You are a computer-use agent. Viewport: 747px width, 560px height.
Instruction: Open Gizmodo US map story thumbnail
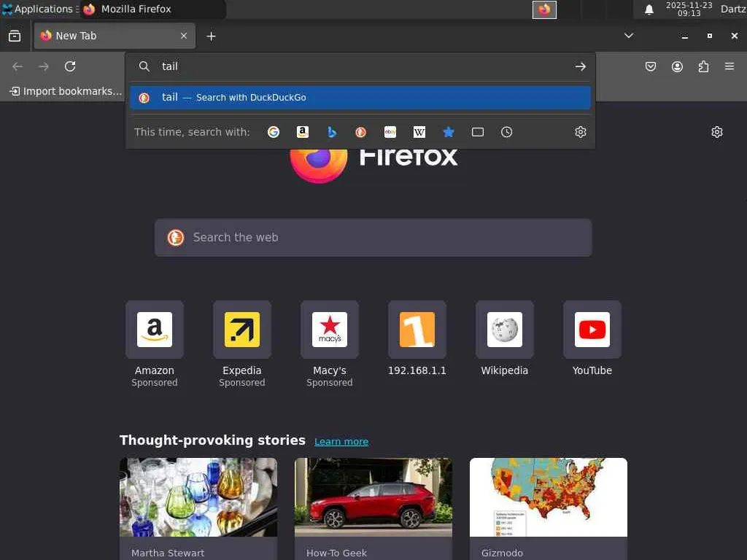pos(549,497)
